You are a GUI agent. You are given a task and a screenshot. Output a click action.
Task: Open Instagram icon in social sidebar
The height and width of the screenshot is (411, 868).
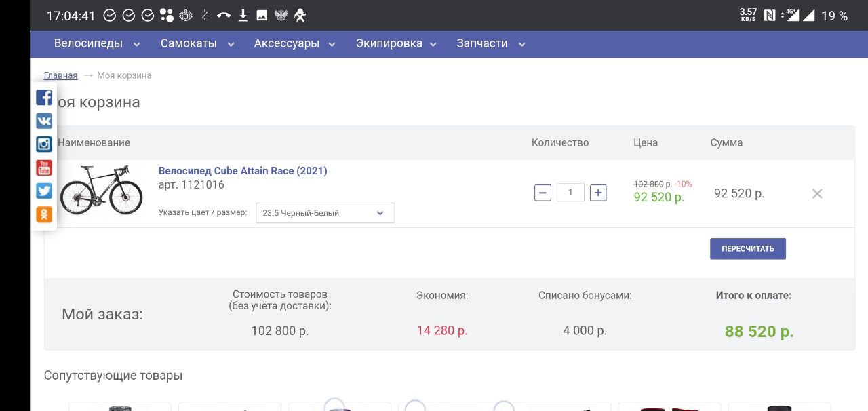(44, 144)
